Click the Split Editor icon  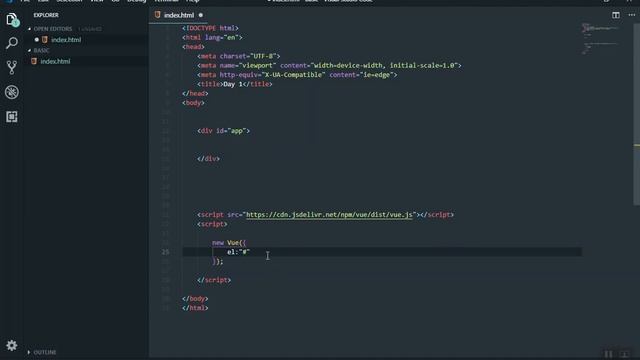(616, 15)
